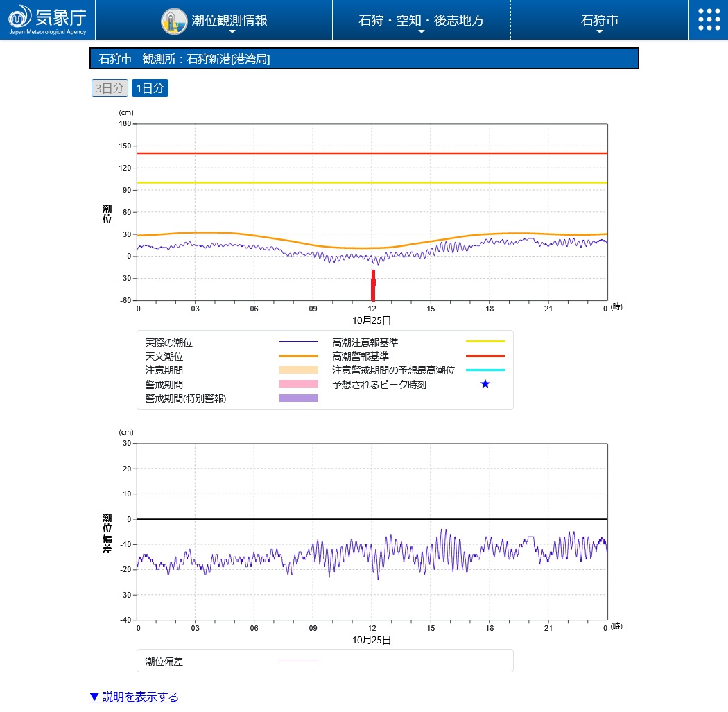The height and width of the screenshot is (712, 728).
Task: Switch the chart to 3日分 view
Action: coord(110,88)
